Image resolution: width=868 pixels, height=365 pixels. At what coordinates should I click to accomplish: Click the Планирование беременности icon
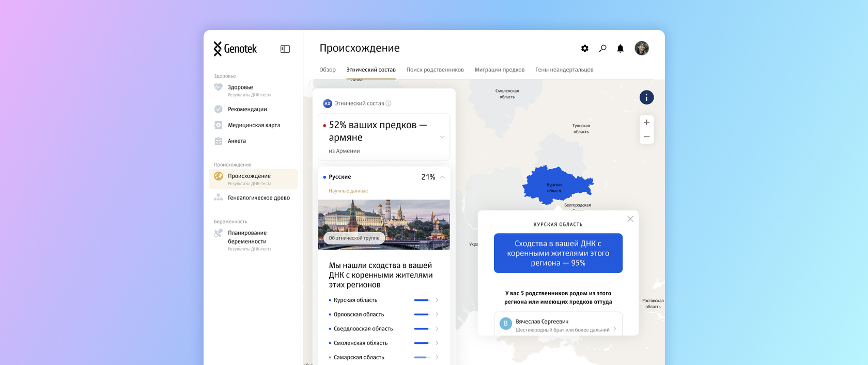point(219,233)
